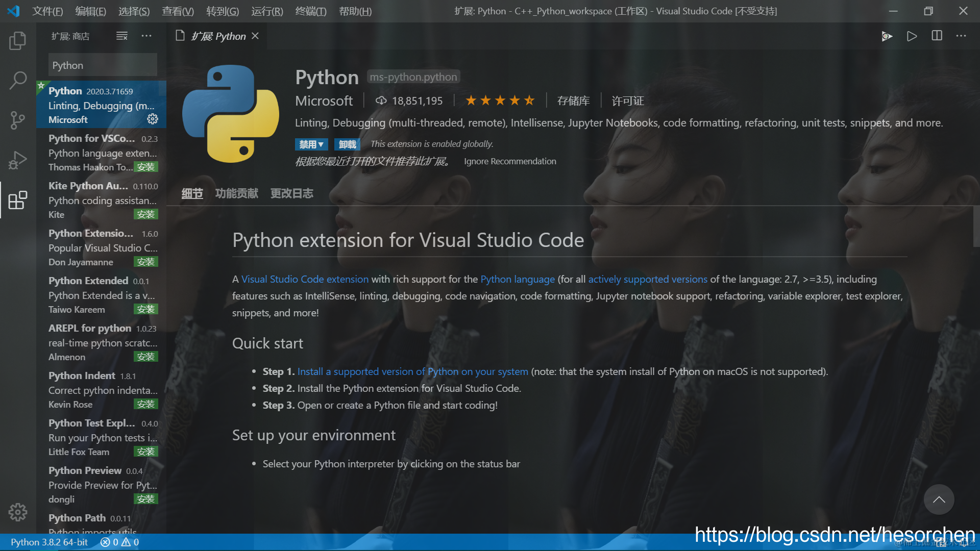Screen dimensions: 980x551
Task: Clear extension search results icon
Action: pyautogui.click(x=121, y=36)
